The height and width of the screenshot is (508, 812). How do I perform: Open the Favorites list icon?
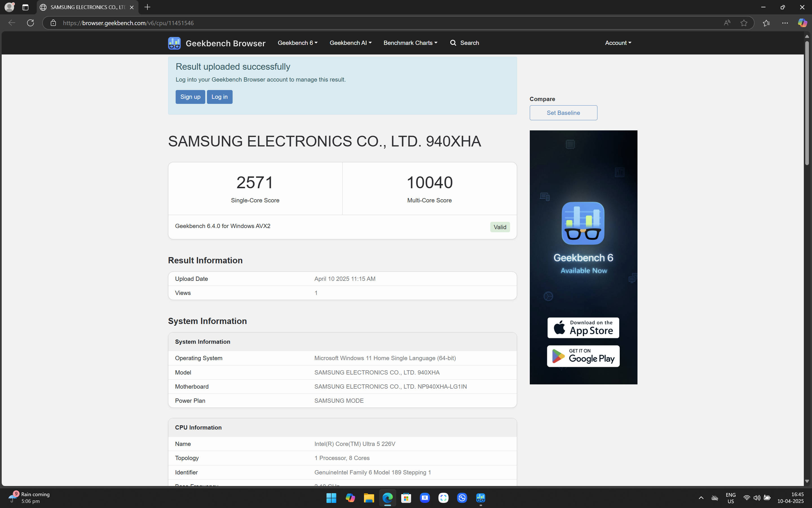(766, 23)
